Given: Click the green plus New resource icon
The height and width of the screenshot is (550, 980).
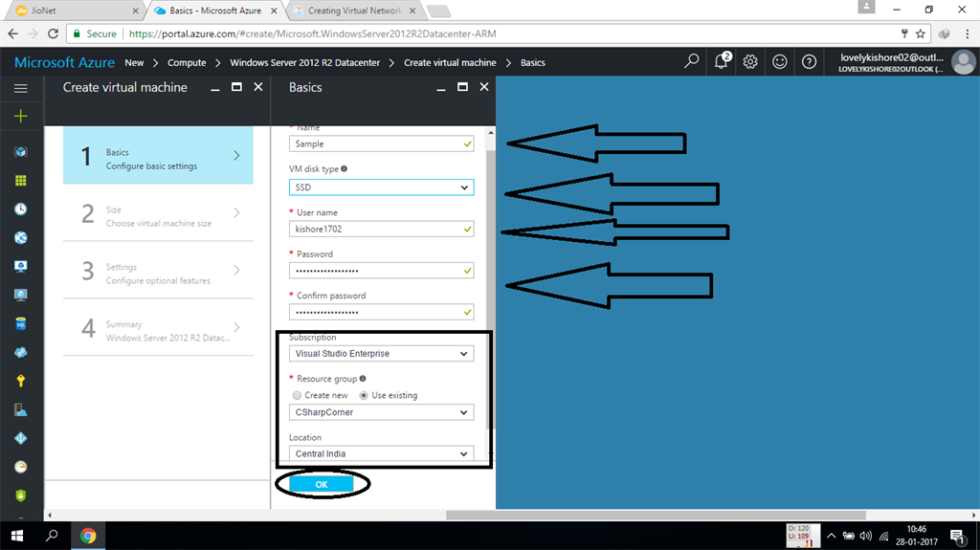Looking at the screenshot, I should point(21,117).
